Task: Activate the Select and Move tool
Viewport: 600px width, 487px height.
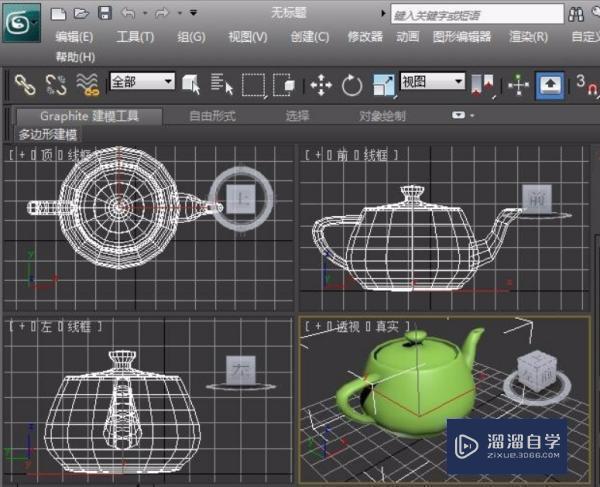Action: point(321,85)
